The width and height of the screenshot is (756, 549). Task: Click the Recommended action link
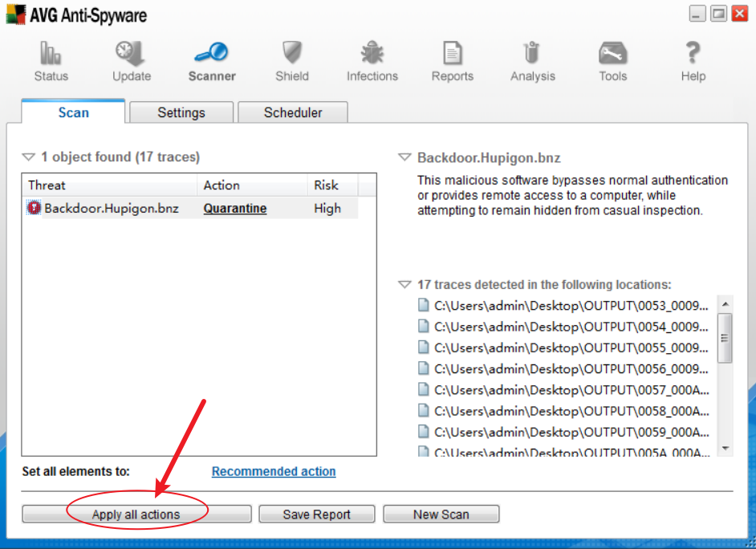coord(274,471)
